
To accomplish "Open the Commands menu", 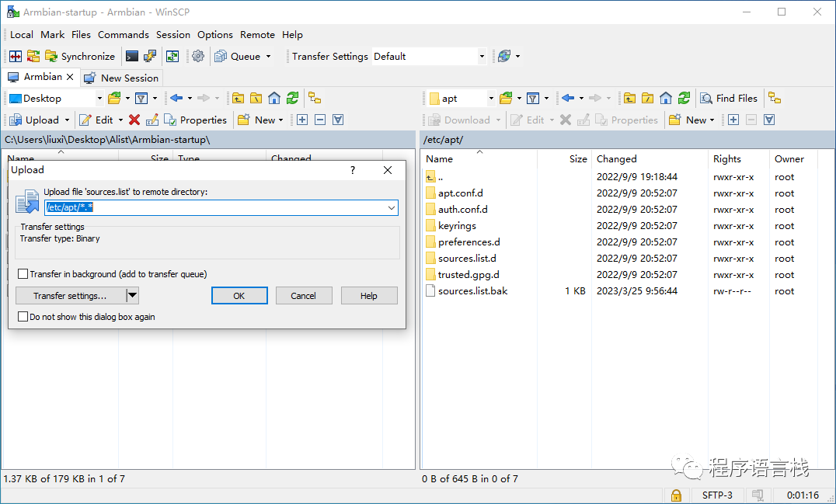I will point(124,35).
